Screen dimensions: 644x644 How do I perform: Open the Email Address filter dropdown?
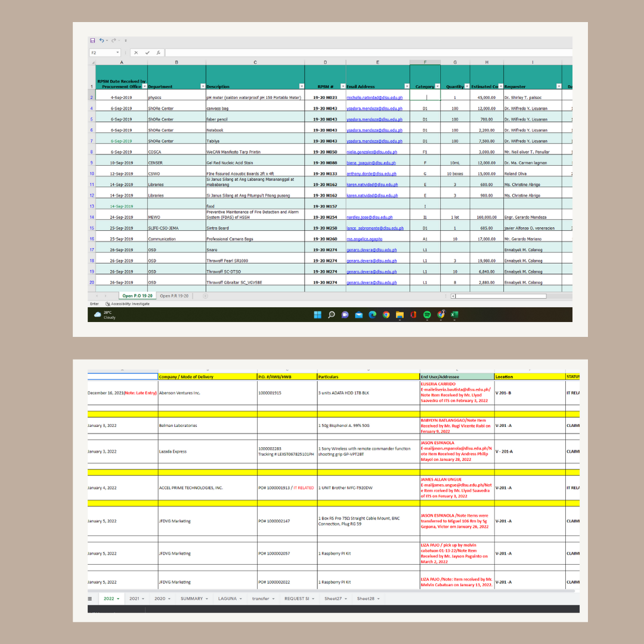[x=407, y=86]
